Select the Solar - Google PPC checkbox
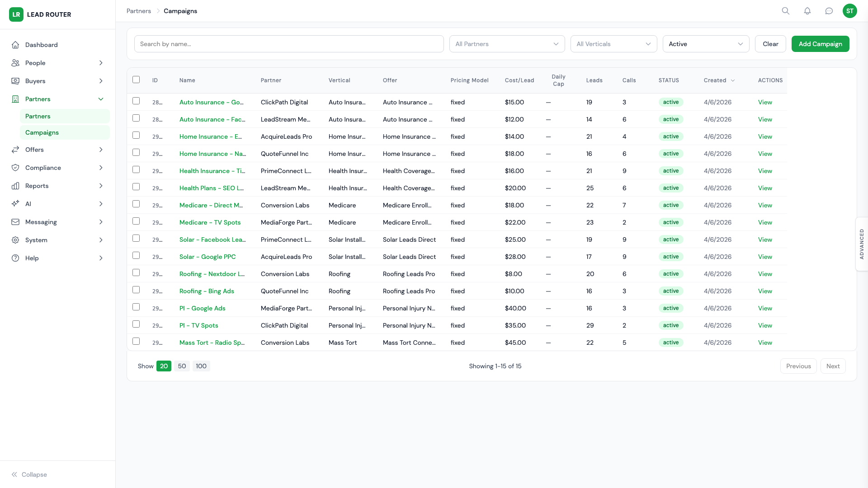 pos(136,255)
